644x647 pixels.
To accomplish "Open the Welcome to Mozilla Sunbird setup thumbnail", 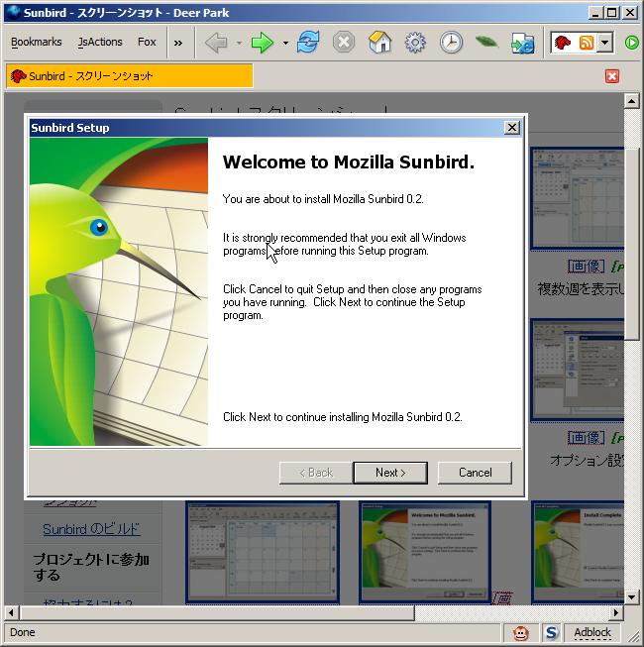I will (425, 553).
